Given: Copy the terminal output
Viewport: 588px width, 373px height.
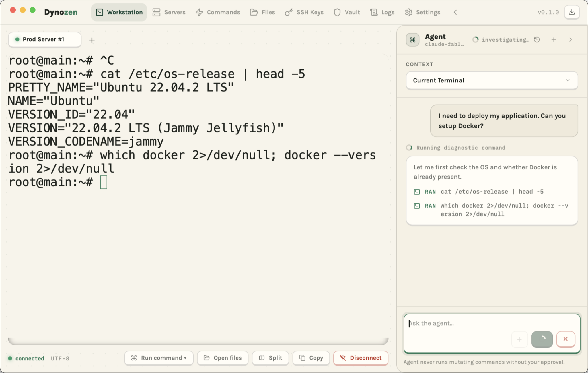Looking at the screenshot, I should [311, 358].
